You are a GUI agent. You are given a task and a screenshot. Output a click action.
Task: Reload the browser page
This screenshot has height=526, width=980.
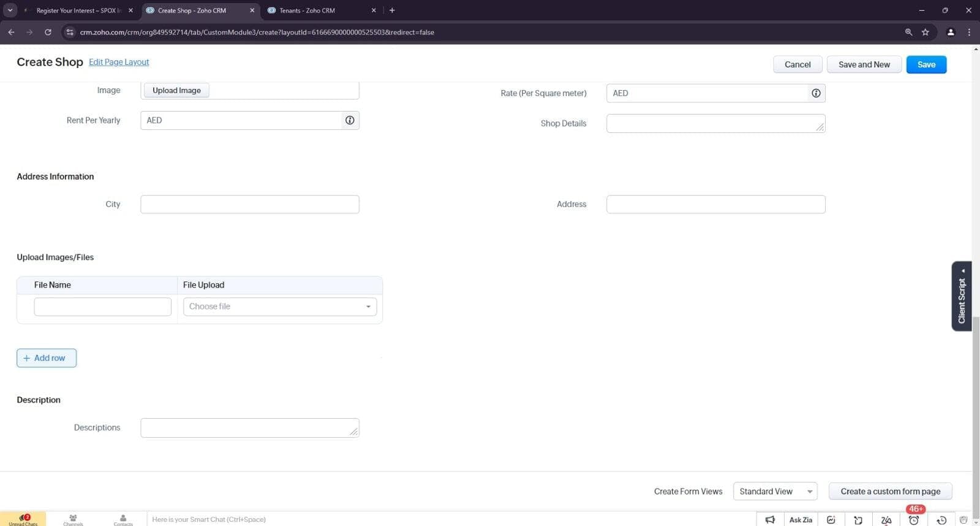tap(48, 32)
